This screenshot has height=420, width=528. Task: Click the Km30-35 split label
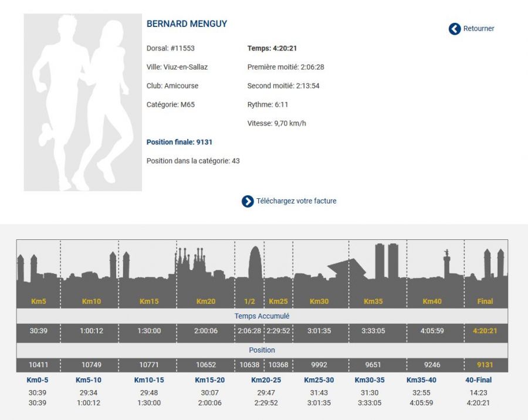click(370, 380)
